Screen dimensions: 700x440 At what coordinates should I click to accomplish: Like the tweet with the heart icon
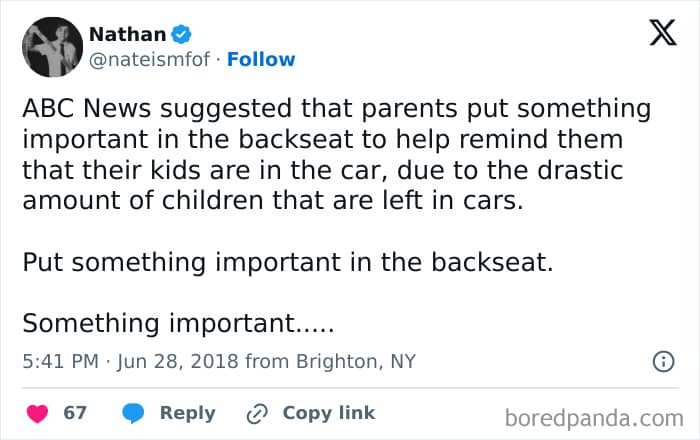37,413
